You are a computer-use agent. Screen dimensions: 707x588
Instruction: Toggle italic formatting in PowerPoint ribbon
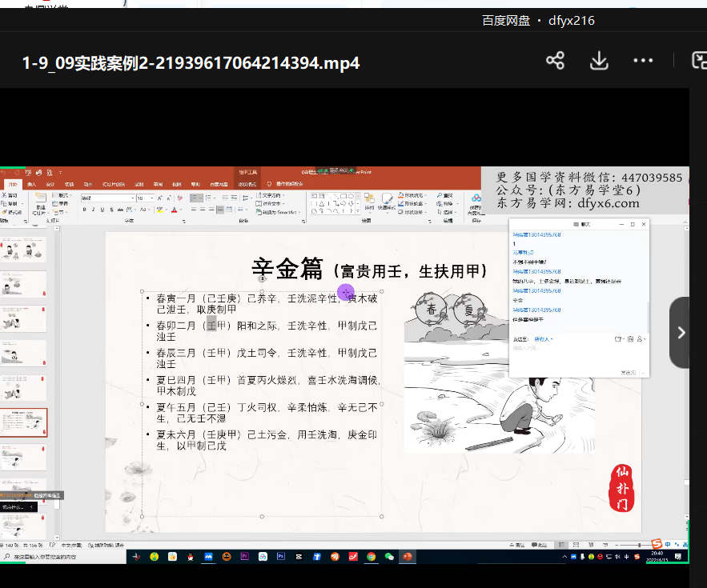click(x=93, y=210)
